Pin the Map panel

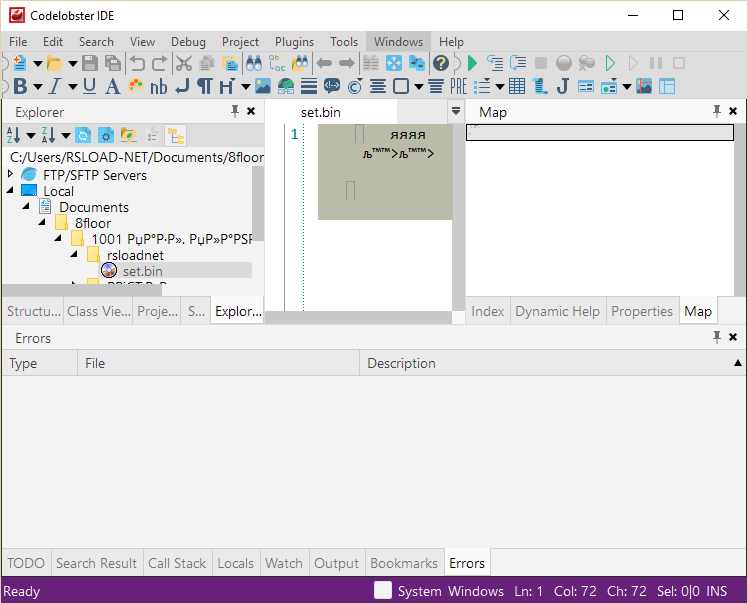tap(717, 112)
